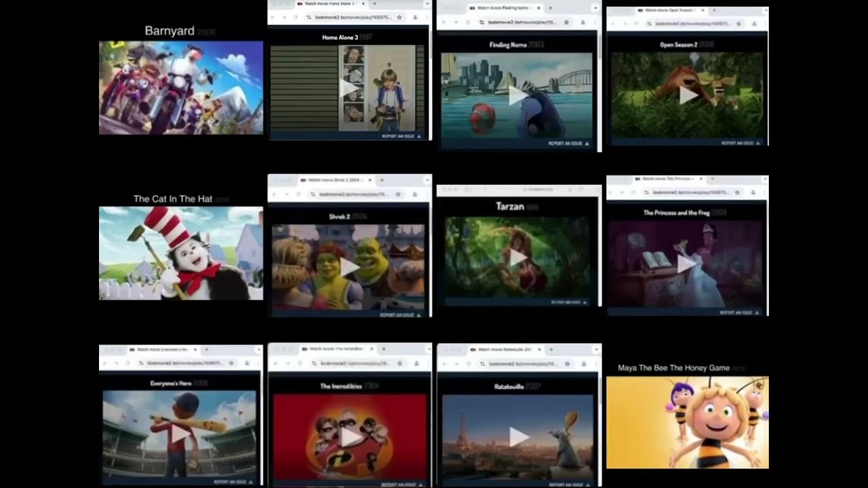868x488 pixels.
Task: Report an issue on Shrek 2
Action: click(x=400, y=315)
